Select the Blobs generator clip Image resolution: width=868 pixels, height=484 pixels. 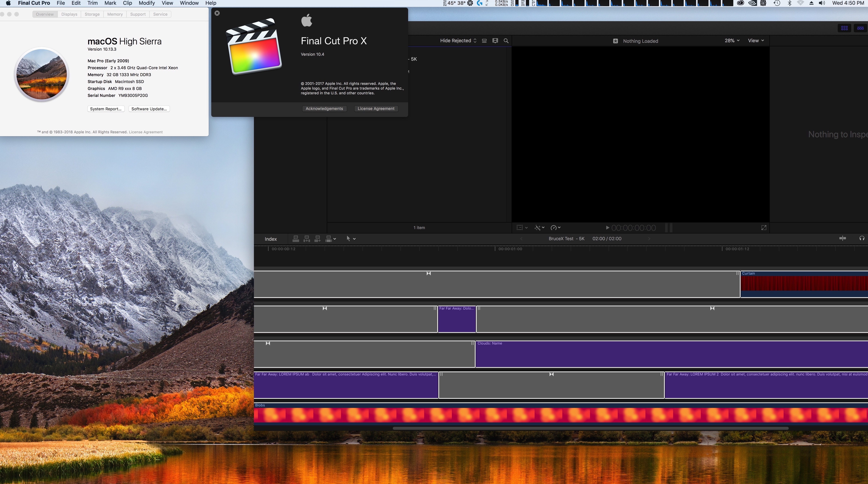[x=561, y=414]
